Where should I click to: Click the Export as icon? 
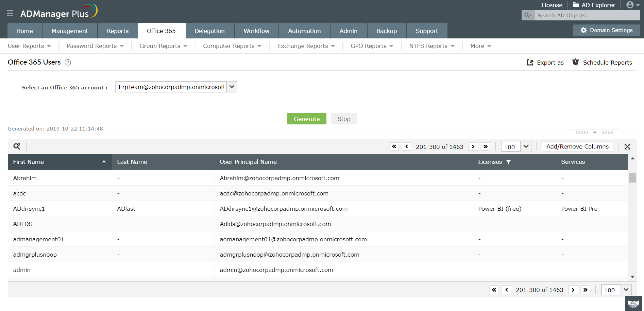(x=530, y=62)
